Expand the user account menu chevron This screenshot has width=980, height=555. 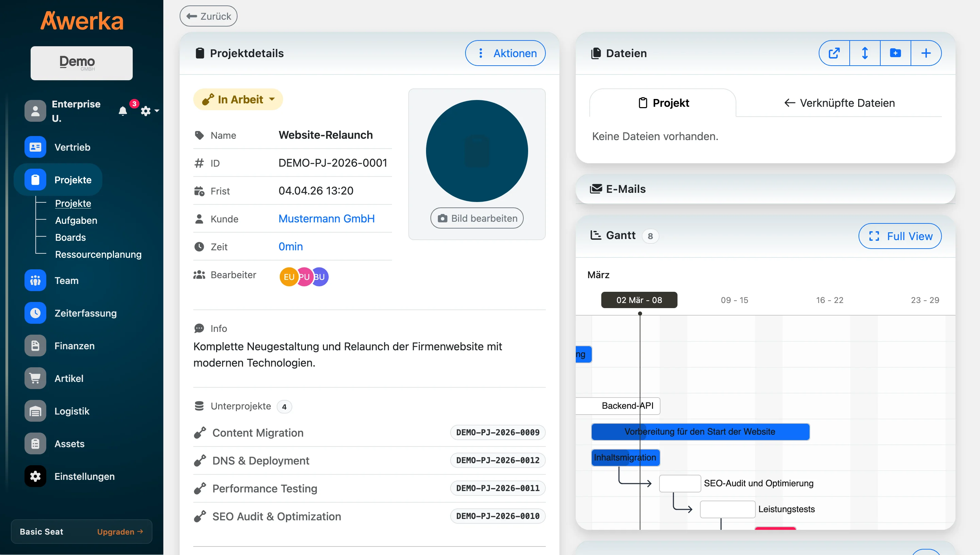pyautogui.click(x=158, y=111)
